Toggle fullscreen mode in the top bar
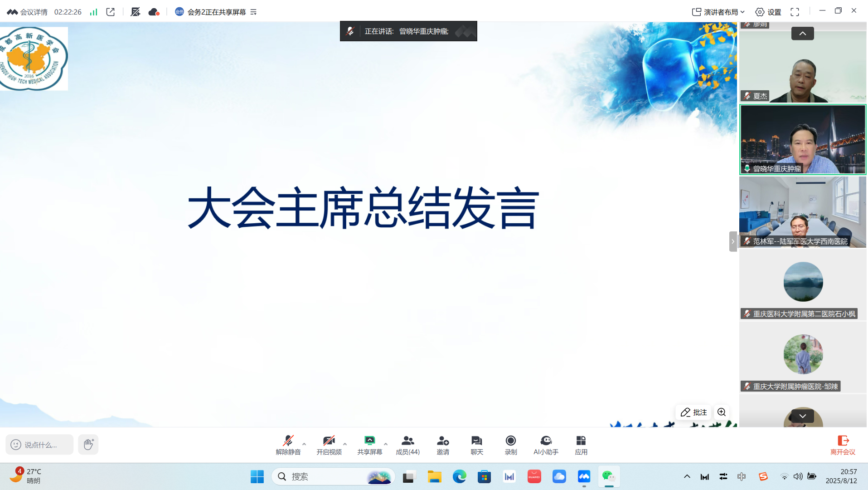Screen dimensions: 868x490 click(795, 12)
